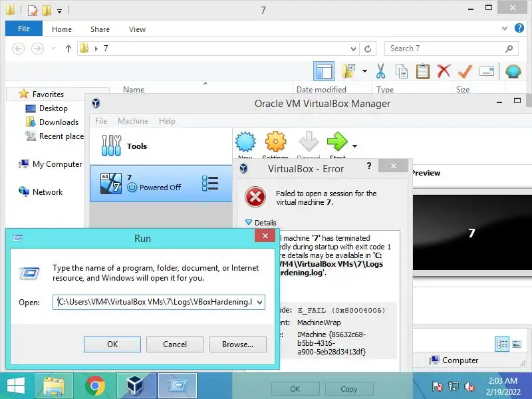Open Desktop in navigation pane
The height and width of the screenshot is (399, 532).
53,108
